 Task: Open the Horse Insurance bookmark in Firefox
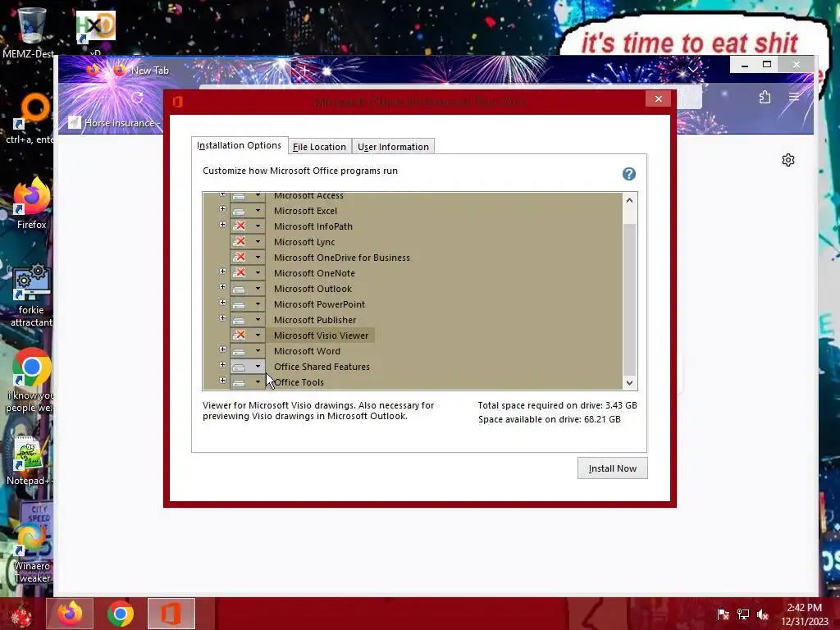coord(113,123)
